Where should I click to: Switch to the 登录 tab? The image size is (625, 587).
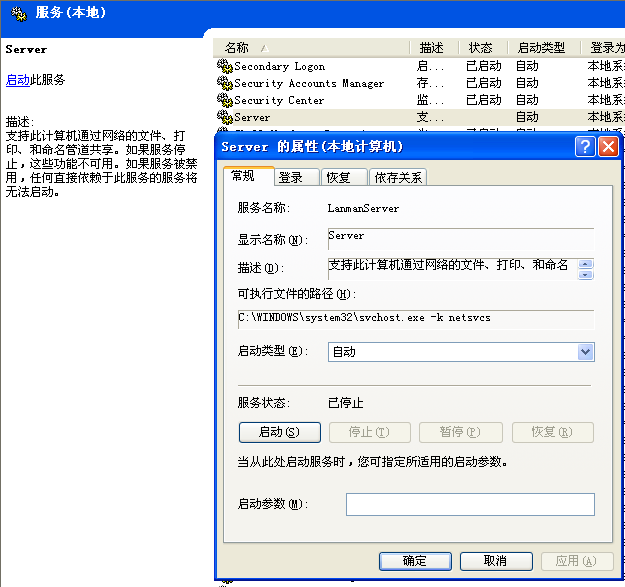click(x=291, y=178)
